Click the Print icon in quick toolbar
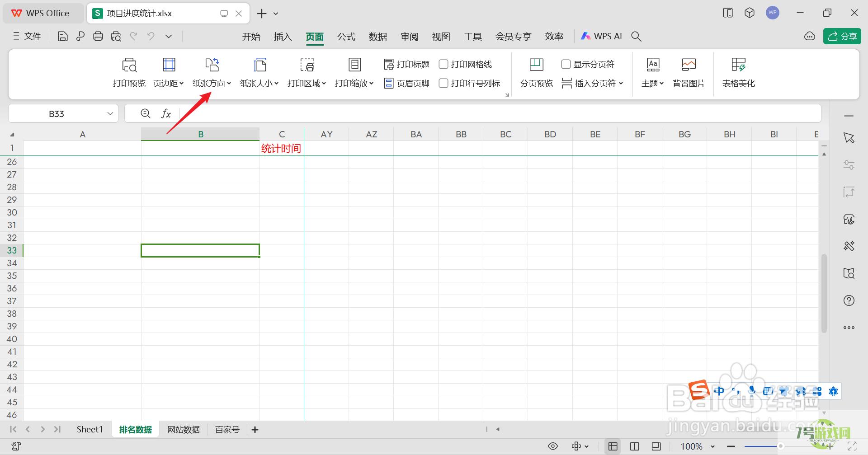 tap(98, 37)
